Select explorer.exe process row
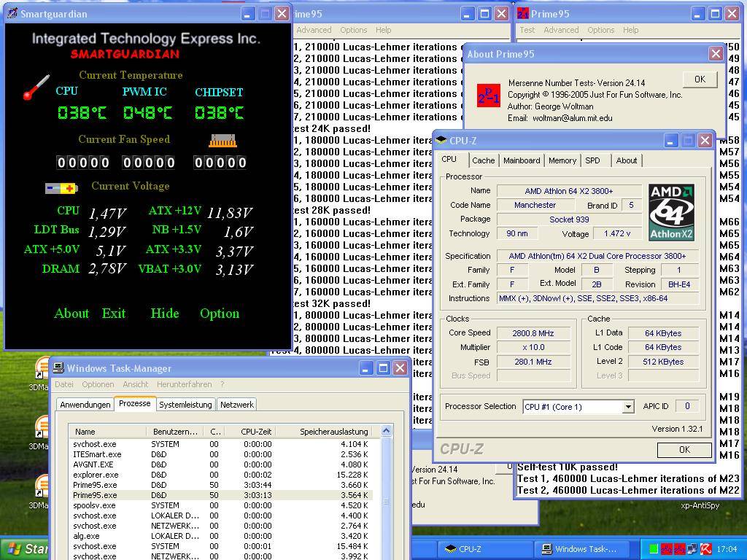Image resolution: width=747 pixels, height=560 pixels. [x=220, y=475]
